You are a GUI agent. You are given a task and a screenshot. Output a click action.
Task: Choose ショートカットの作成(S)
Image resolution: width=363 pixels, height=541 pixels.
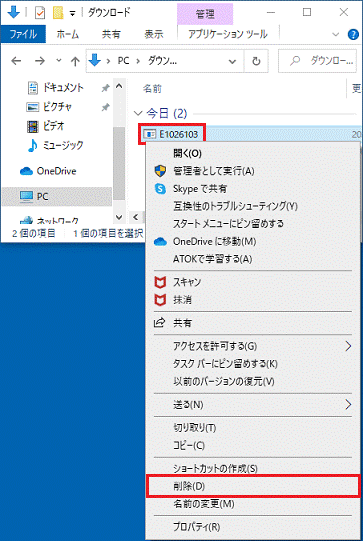pyautogui.click(x=253, y=469)
